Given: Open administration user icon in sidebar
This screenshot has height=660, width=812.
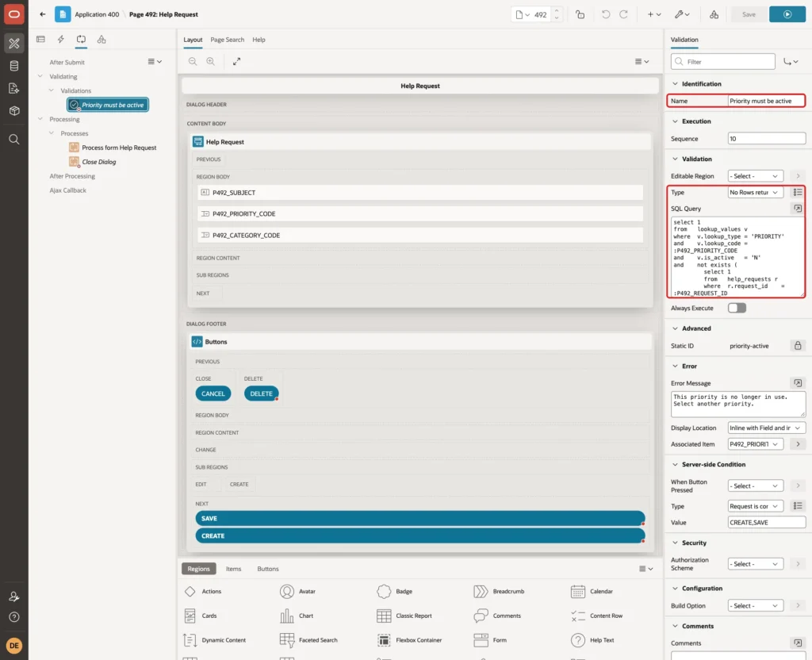Looking at the screenshot, I should 14,597.
